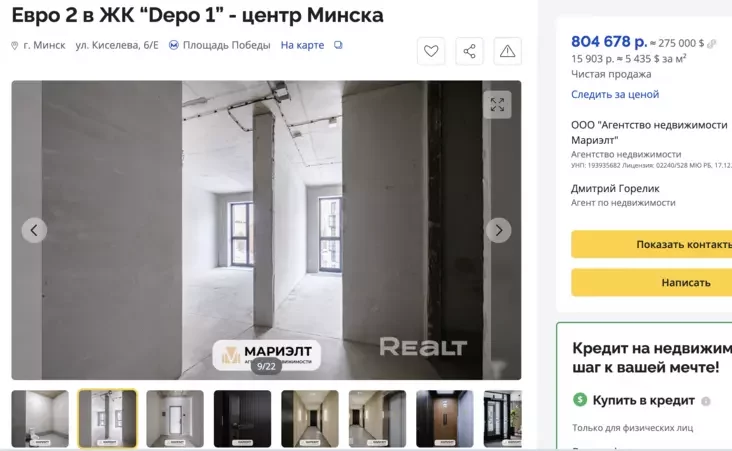The width and height of the screenshot is (732, 451).
Task: Click Показать контакты button
Action: point(652,244)
